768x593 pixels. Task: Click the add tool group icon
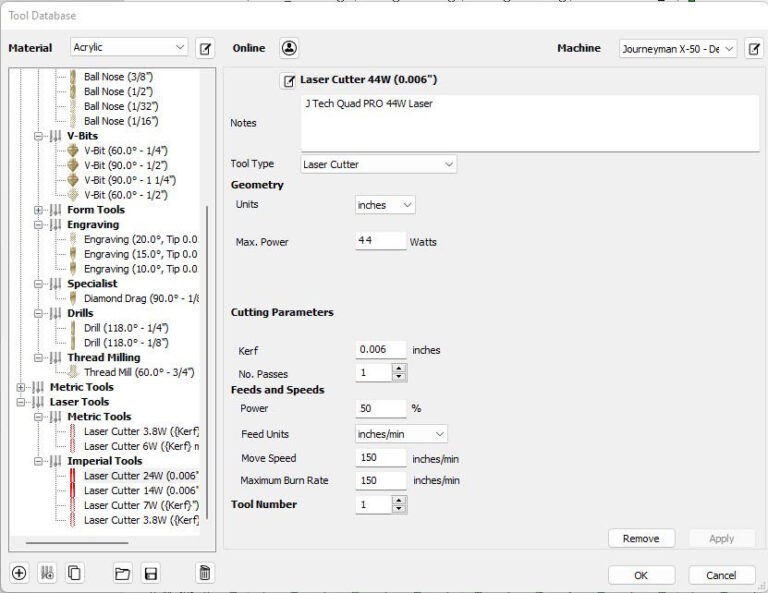46,573
